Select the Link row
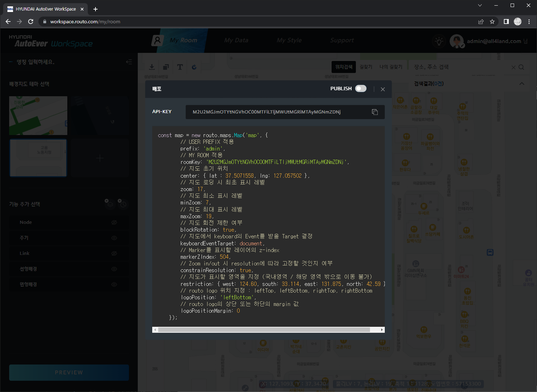 69,253
